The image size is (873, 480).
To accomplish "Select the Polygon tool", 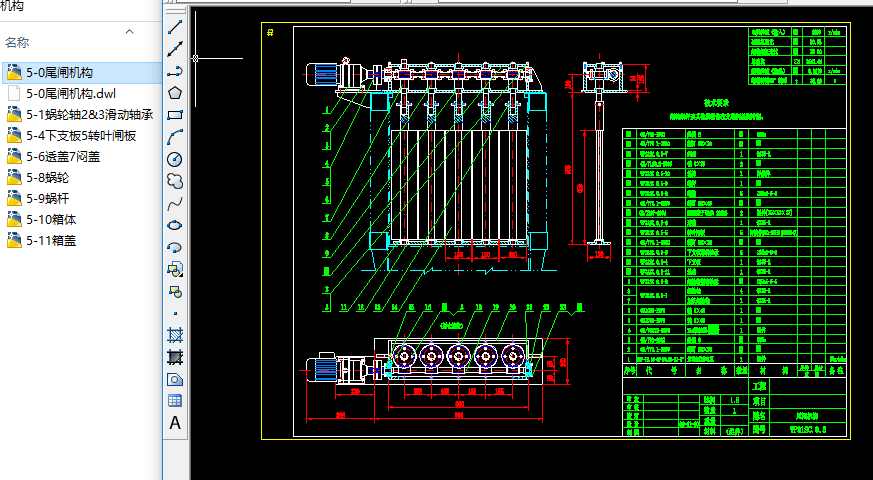I will point(175,92).
